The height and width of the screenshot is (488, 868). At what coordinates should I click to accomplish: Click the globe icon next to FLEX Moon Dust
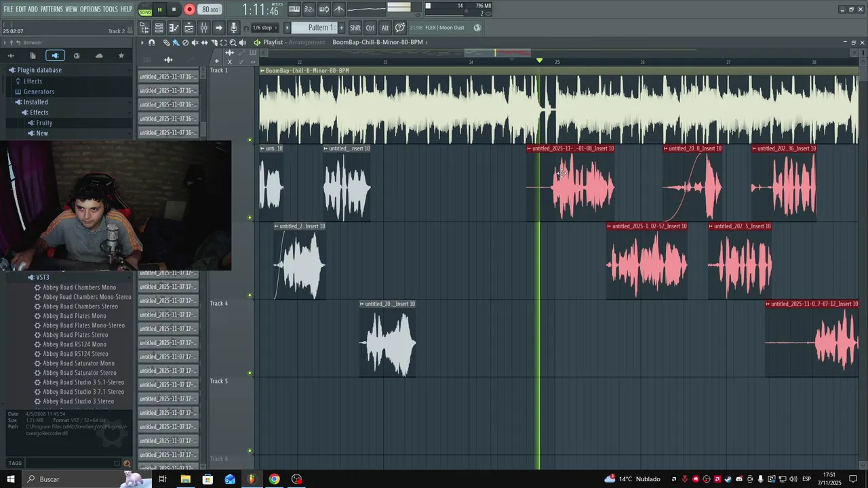click(477, 28)
